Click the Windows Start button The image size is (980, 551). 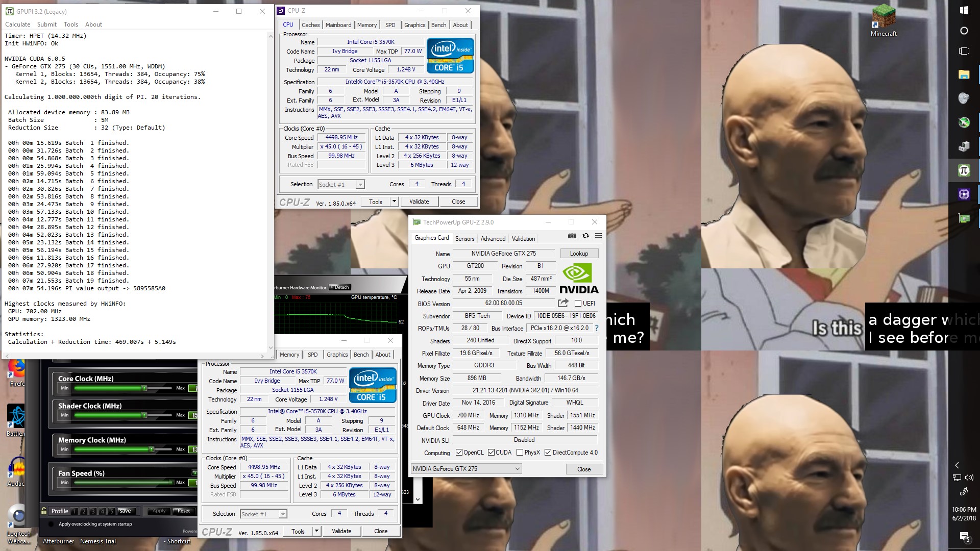pyautogui.click(x=964, y=10)
